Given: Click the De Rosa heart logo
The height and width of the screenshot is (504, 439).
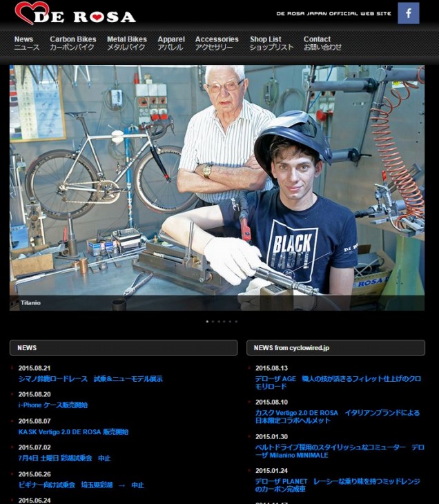Looking at the screenshot, I should click(x=75, y=13).
